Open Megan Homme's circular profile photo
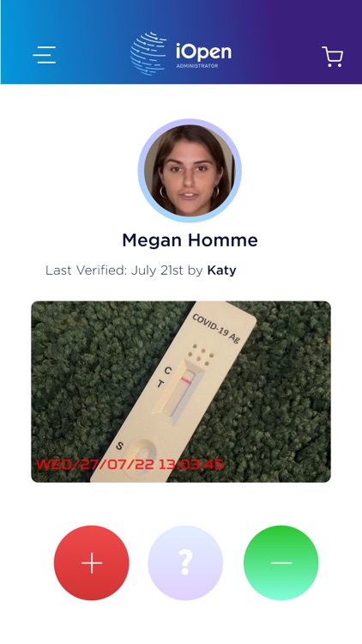The height and width of the screenshot is (644, 362). pyautogui.click(x=190, y=171)
